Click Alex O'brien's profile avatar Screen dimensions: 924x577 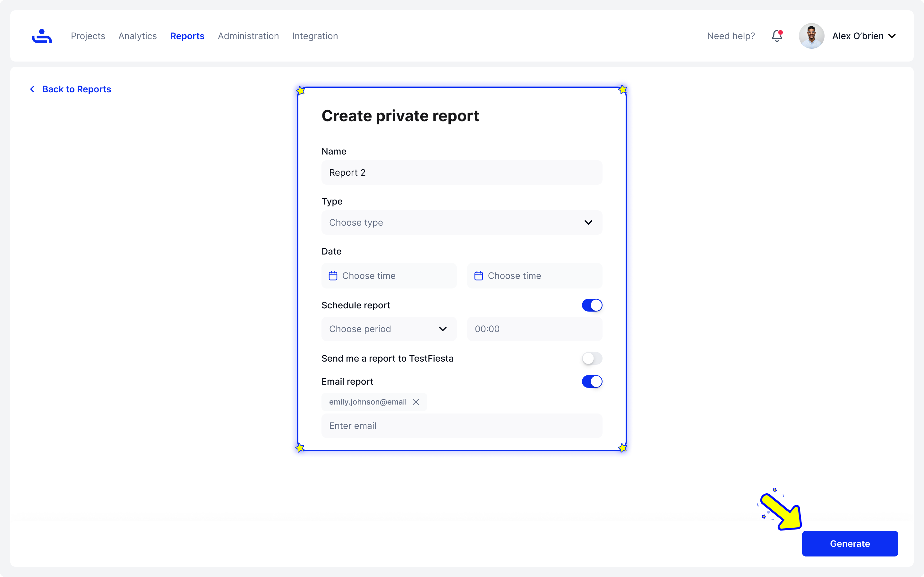click(x=811, y=36)
